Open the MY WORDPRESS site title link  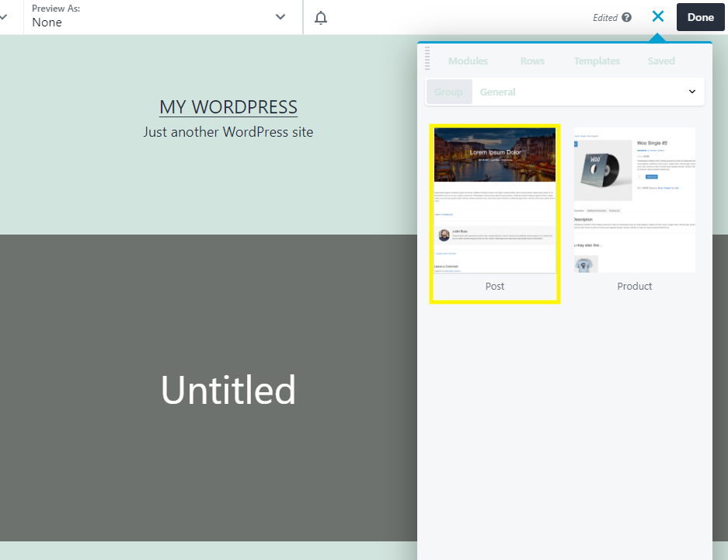228,106
